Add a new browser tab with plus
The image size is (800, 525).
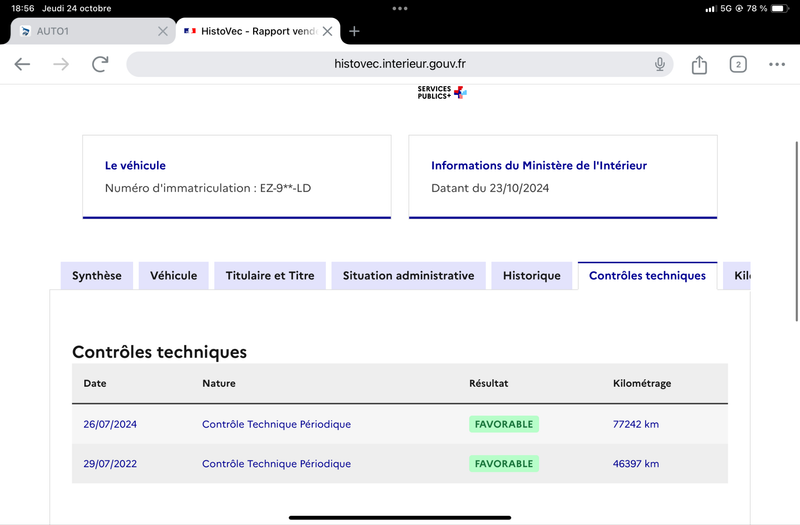tap(354, 31)
